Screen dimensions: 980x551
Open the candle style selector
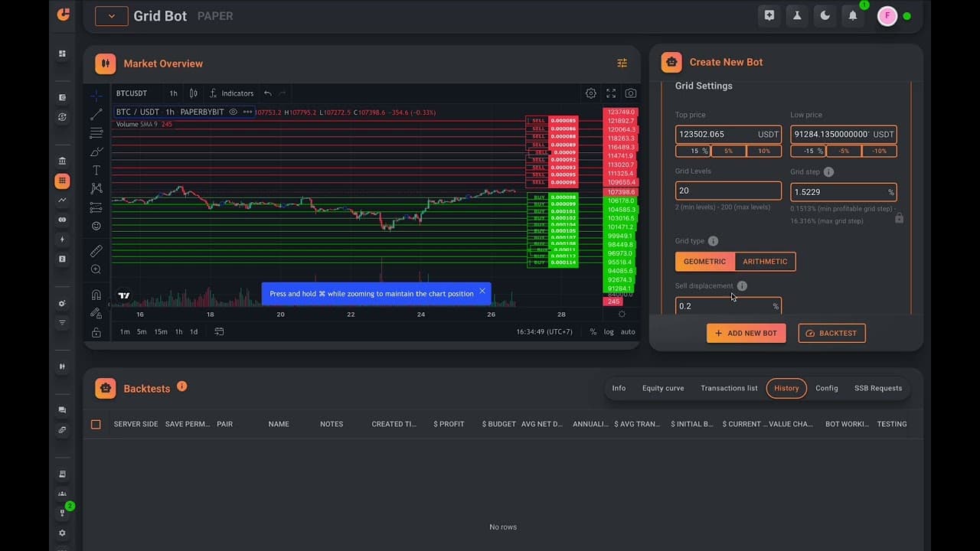coord(193,93)
